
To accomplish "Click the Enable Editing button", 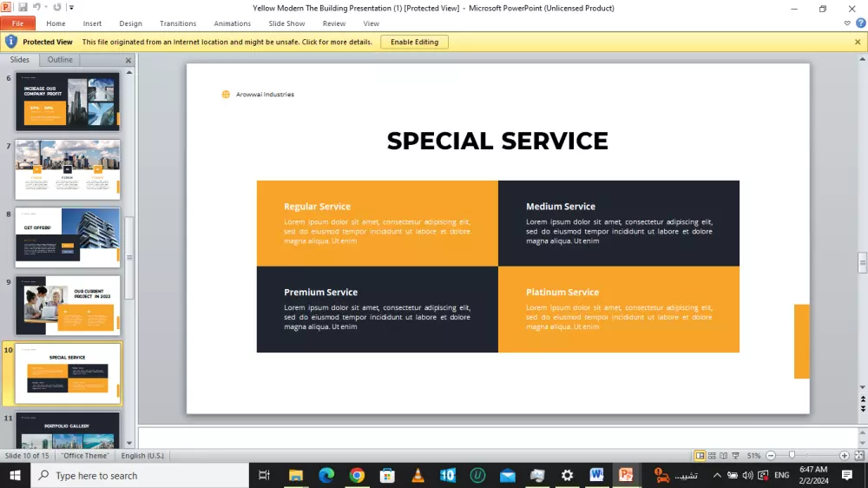I will 414,42.
